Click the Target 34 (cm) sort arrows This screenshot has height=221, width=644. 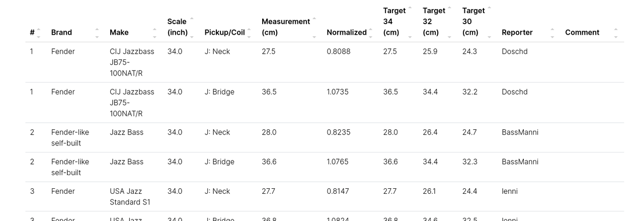point(410,22)
